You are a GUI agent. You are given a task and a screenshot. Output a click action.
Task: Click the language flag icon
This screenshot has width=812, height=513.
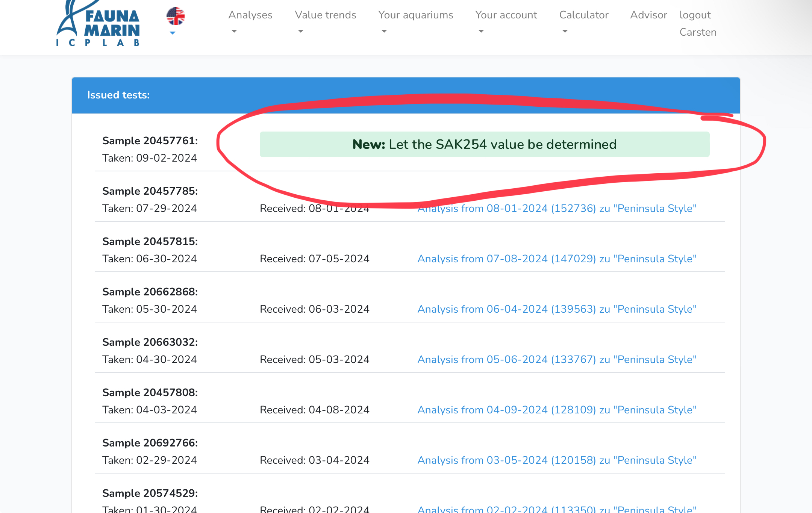(176, 17)
